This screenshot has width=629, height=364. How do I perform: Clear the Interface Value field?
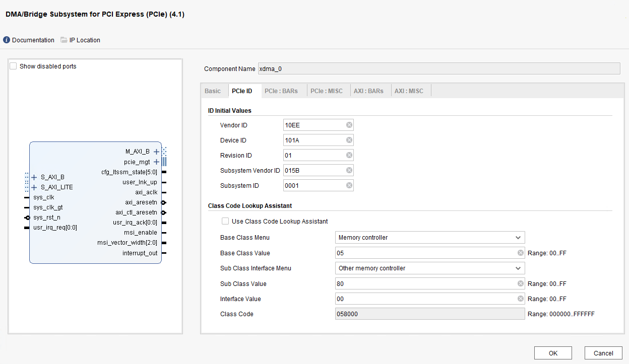[x=520, y=299]
